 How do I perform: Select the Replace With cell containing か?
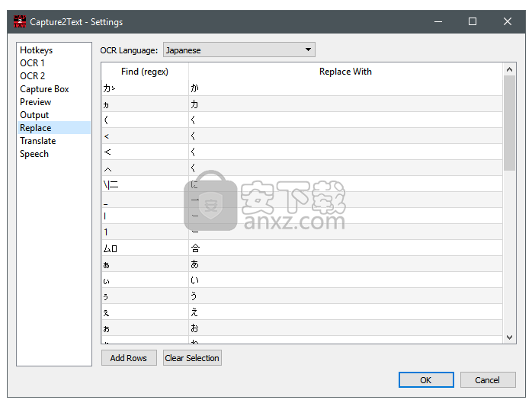click(345, 88)
